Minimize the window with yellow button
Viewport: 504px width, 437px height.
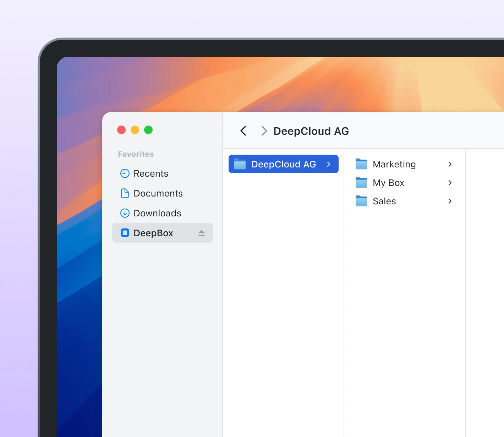(x=135, y=130)
